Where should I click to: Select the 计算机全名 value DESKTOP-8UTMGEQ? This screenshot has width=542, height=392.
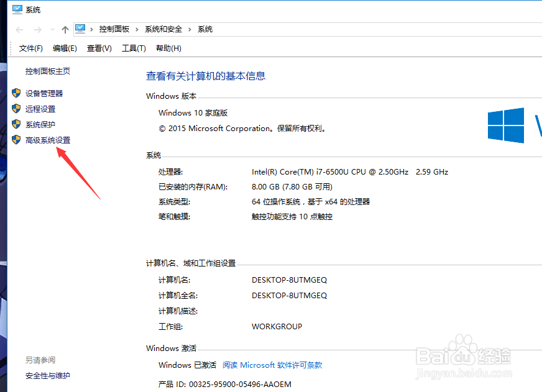(x=289, y=295)
